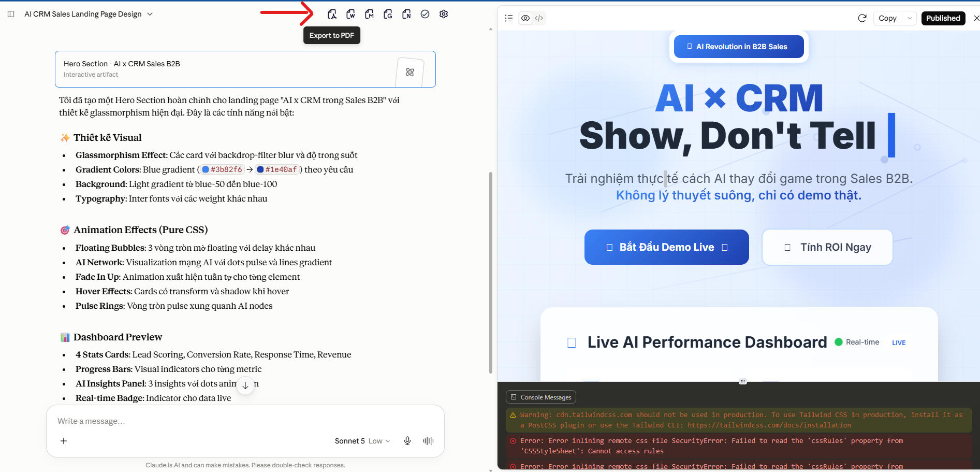980x472 pixels.
Task: Click the microphone dictation icon
Action: coord(407,441)
